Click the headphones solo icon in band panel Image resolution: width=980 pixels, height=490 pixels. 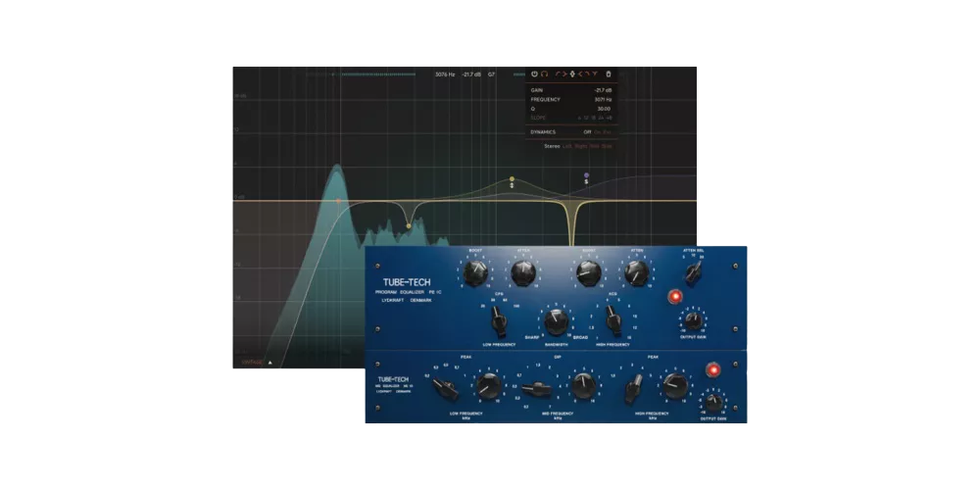(544, 73)
